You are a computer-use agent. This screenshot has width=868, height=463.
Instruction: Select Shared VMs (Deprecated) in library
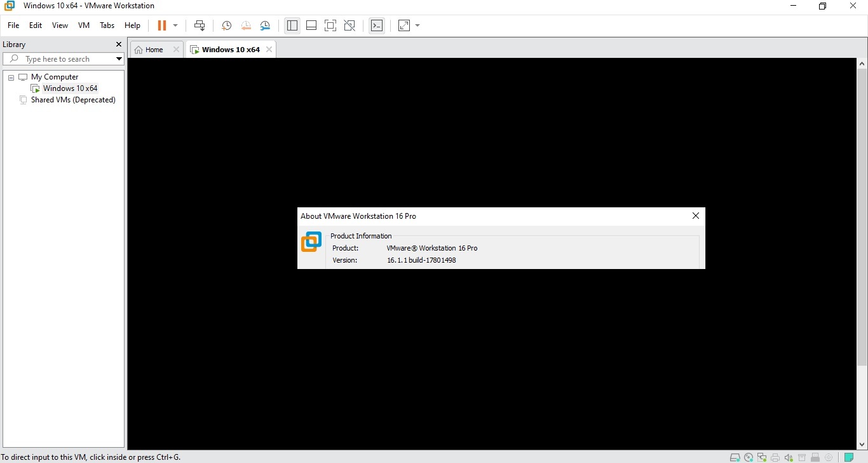pyautogui.click(x=73, y=100)
